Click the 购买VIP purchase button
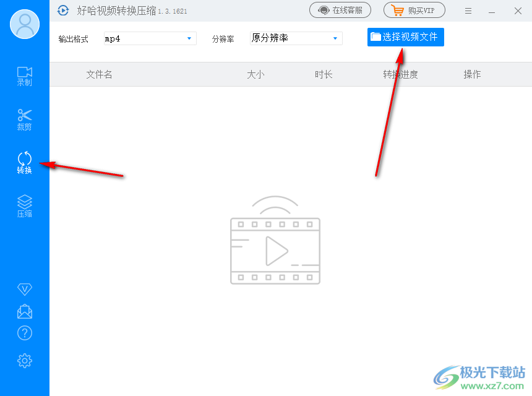The height and width of the screenshot is (396, 532). coord(414,10)
